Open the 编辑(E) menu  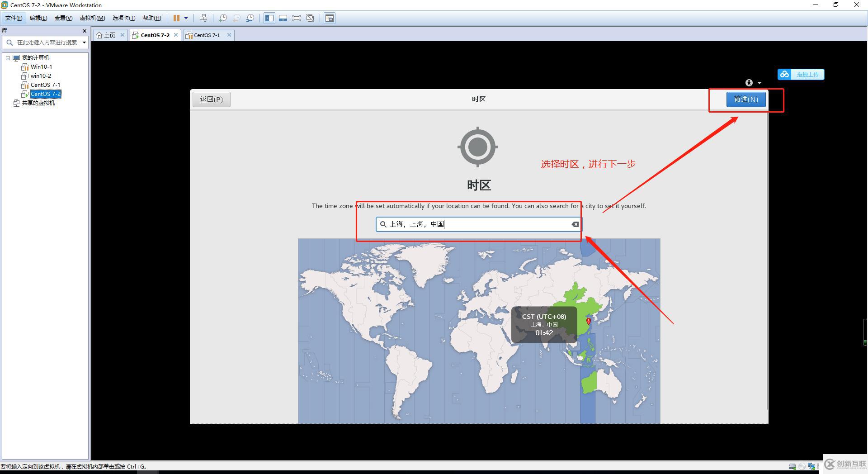(x=38, y=18)
